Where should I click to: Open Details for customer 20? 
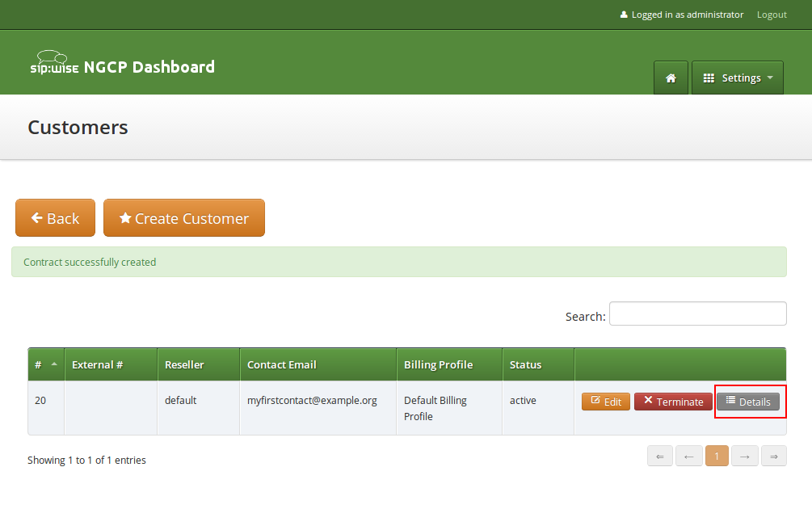tap(749, 401)
